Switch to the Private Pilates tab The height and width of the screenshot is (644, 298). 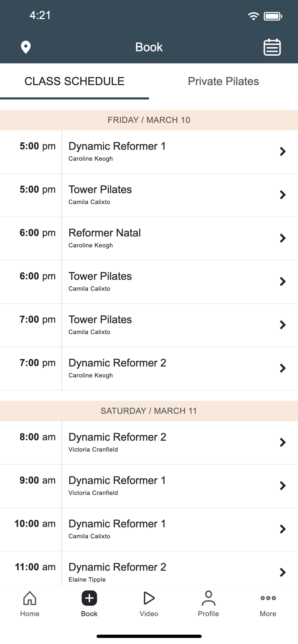click(x=223, y=81)
